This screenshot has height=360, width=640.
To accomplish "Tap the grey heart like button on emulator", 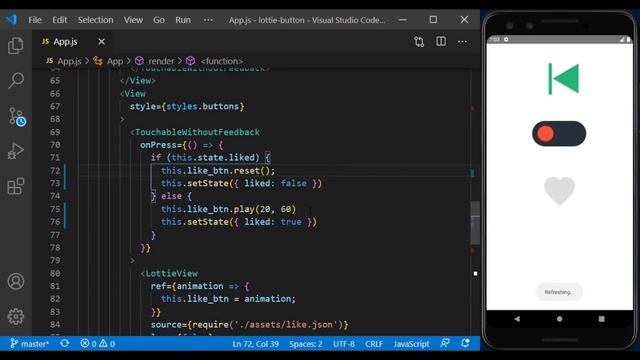I will coord(559,190).
